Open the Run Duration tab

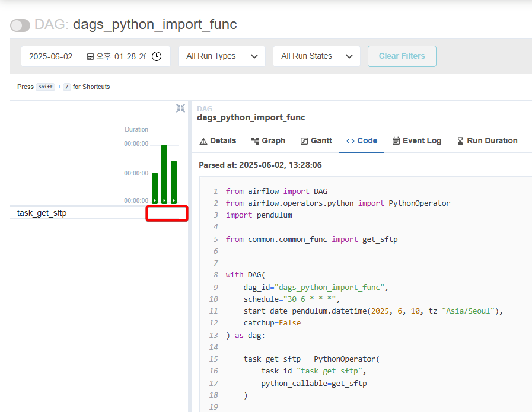487,140
